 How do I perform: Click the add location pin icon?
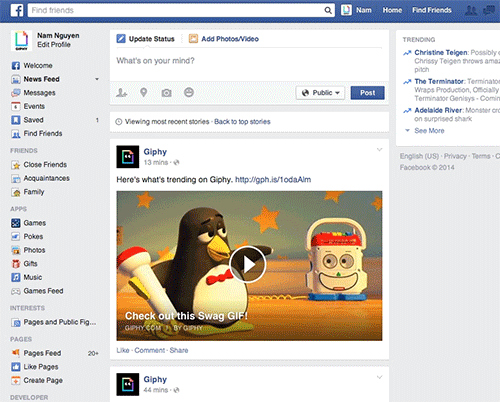point(144,92)
